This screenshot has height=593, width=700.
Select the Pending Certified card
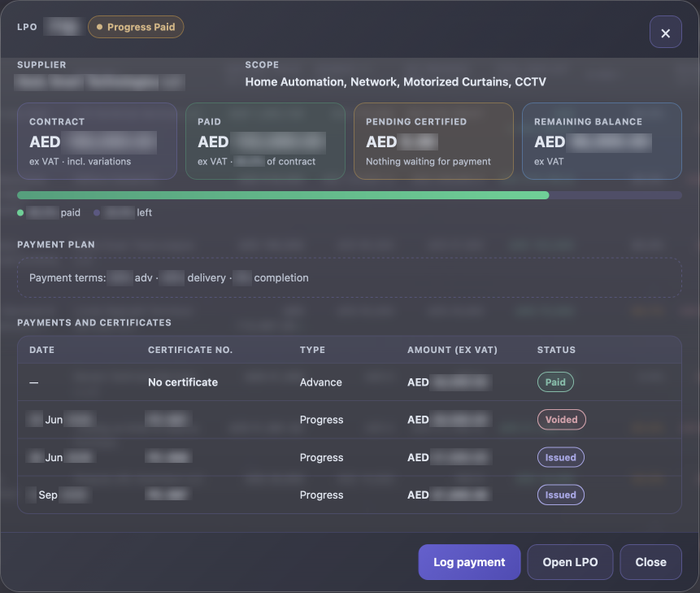click(433, 141)
